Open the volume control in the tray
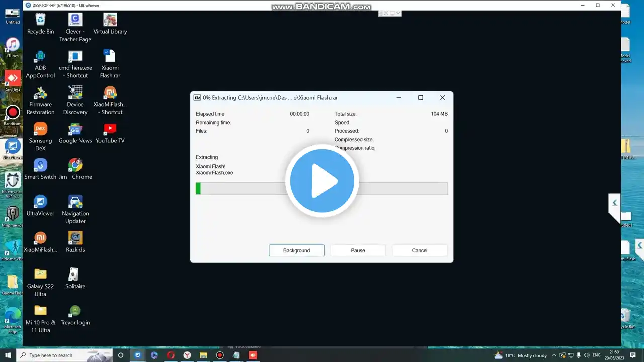 tap(587, 355)
